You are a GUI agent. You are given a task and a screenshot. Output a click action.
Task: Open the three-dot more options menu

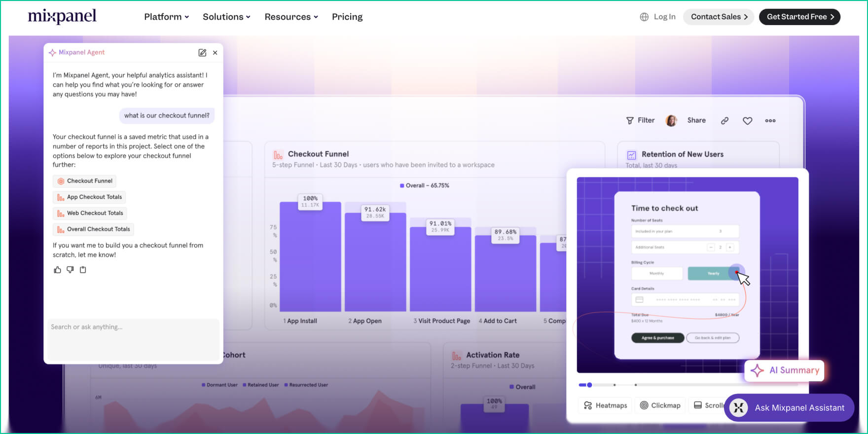[x=770, y=120]
